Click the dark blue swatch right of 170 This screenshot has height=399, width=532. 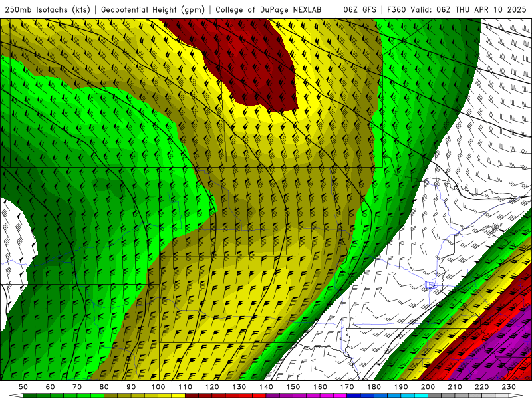pyautogui.click(x=354, y=396)
